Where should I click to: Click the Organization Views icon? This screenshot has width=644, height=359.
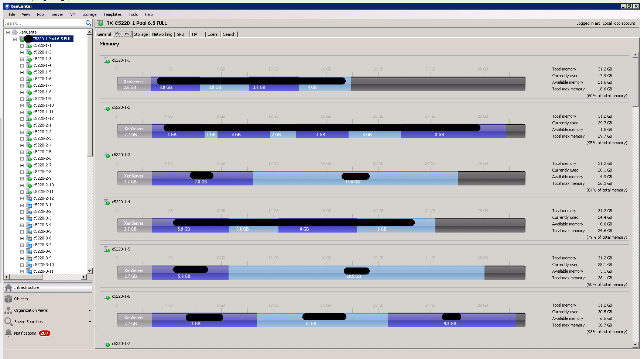8,310
